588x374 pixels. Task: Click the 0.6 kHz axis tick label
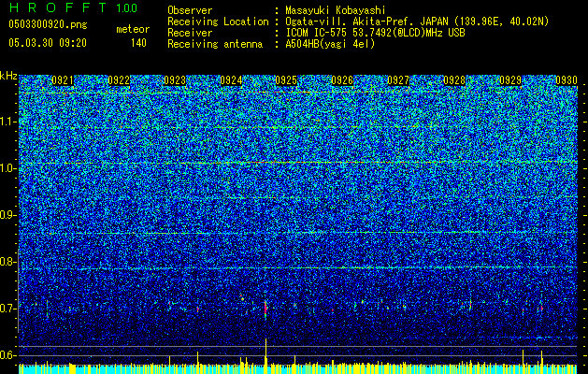point(7,355)
